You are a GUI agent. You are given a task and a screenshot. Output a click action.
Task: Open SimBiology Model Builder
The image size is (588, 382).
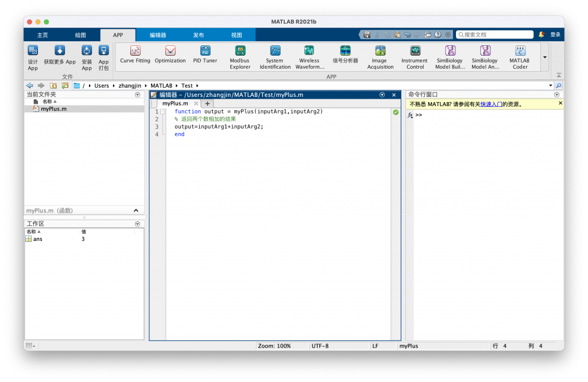click(x=450, y=58)
